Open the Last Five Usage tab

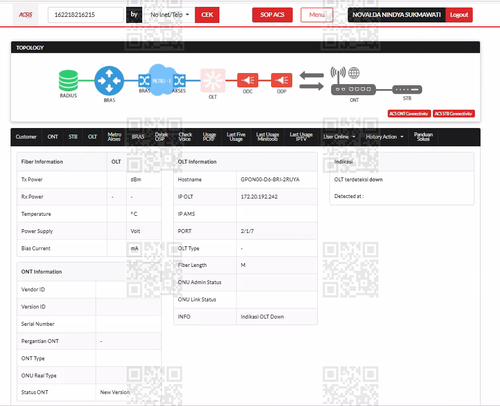click(236, 137)
